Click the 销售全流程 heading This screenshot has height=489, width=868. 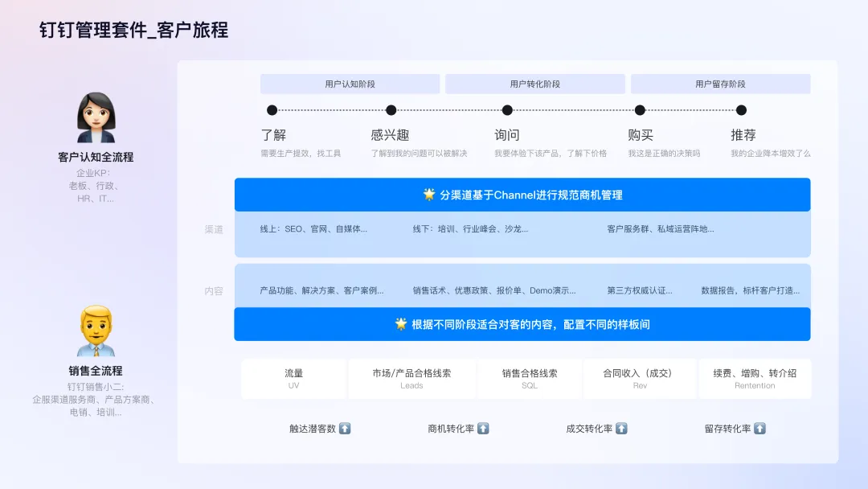96,371
